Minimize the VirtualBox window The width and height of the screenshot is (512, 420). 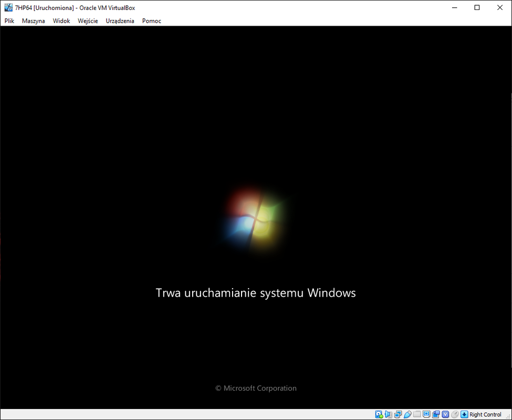coord(455,7)
